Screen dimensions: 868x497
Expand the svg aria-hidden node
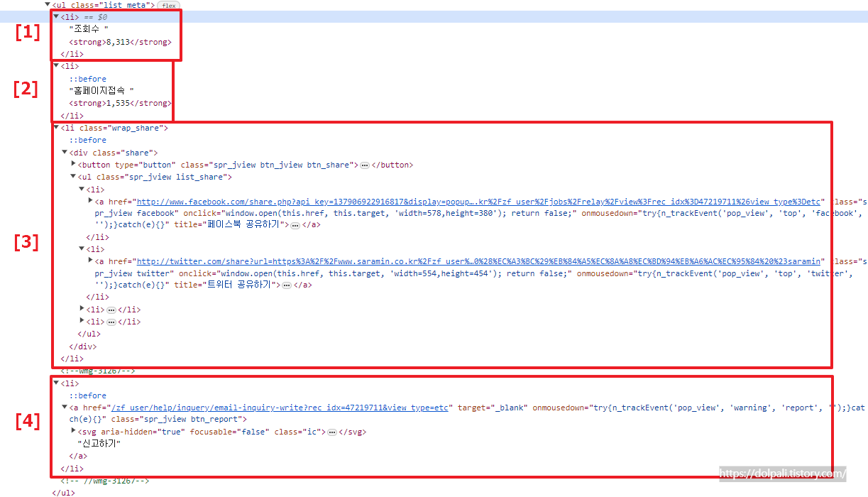tap(73, 432)
